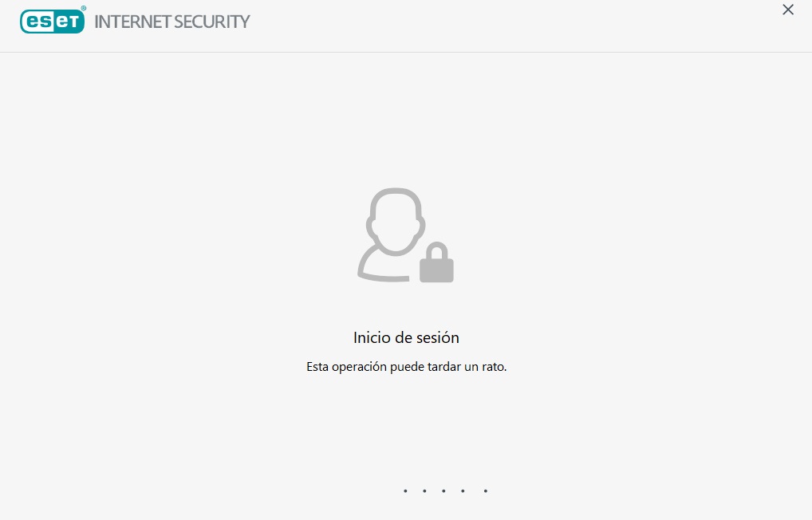This screenshot has width=812, height=520.
Task: Click the fourth loading progress dot
Action: pos(463,490)
